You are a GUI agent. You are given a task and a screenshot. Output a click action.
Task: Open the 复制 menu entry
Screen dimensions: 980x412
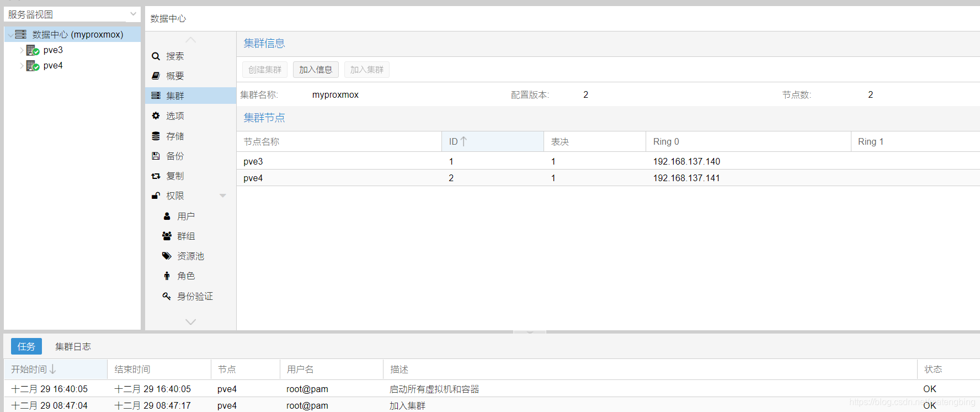pyautogui.click(x=191, y=176)
